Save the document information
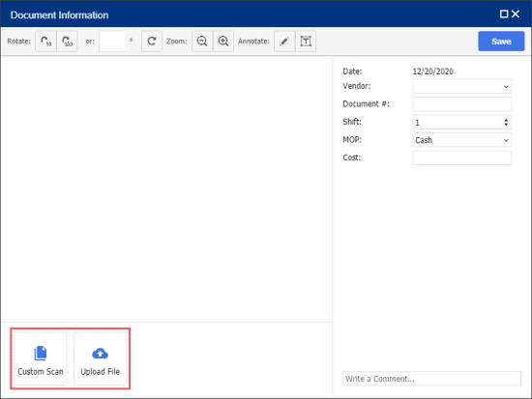 click(x=501, y=42)
